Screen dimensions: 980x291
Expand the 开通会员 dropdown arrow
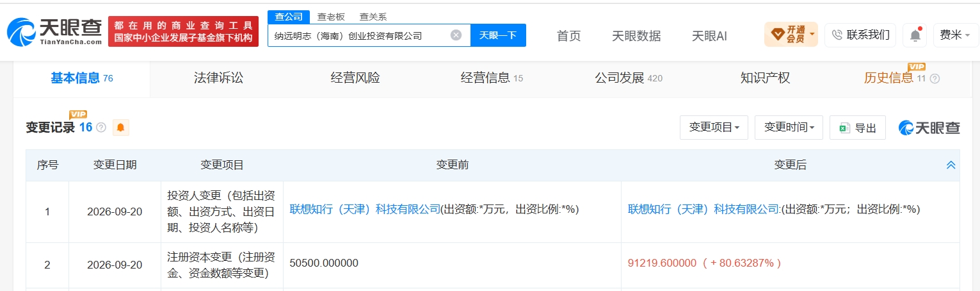[x=812, y=33]
